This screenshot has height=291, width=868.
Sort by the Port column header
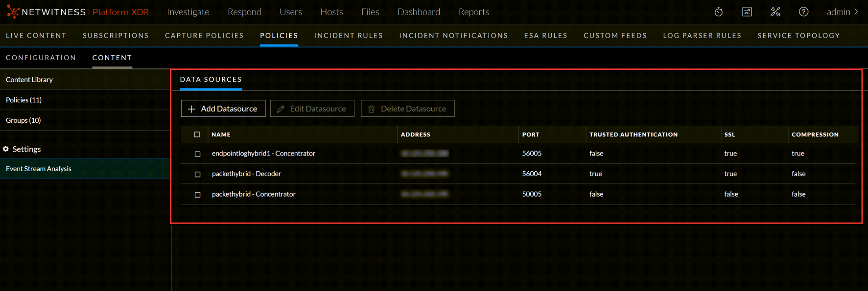pos(531,134)
